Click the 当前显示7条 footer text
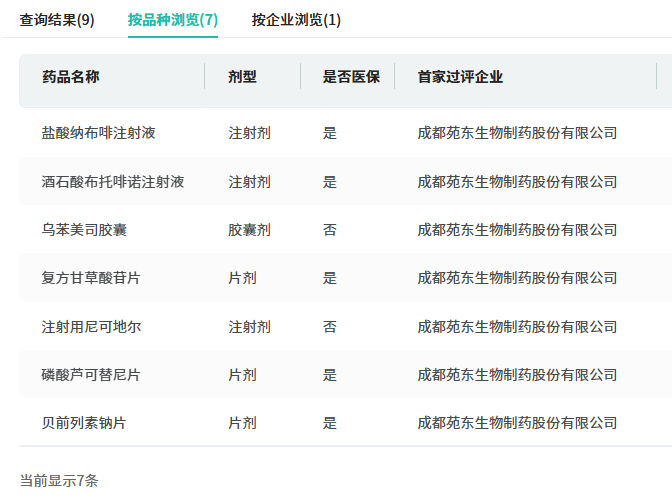This screenshot has width=672, height=500. [x=59, y=480]
